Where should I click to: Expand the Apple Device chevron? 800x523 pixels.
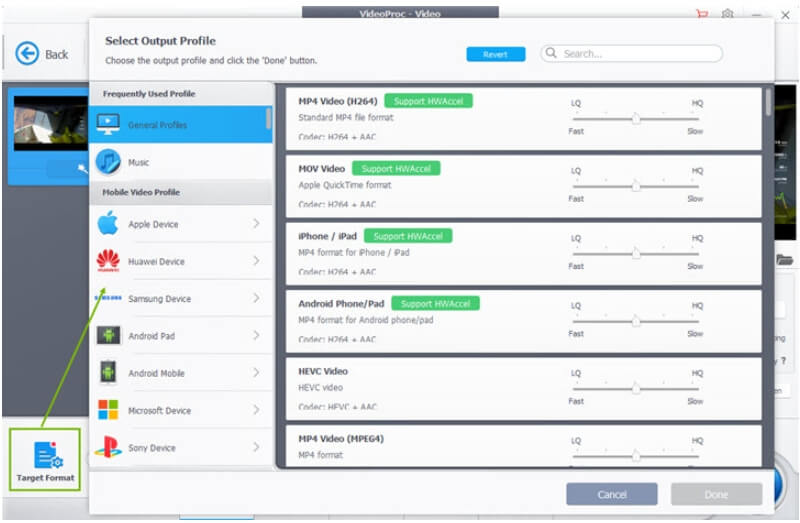[256, 223]
